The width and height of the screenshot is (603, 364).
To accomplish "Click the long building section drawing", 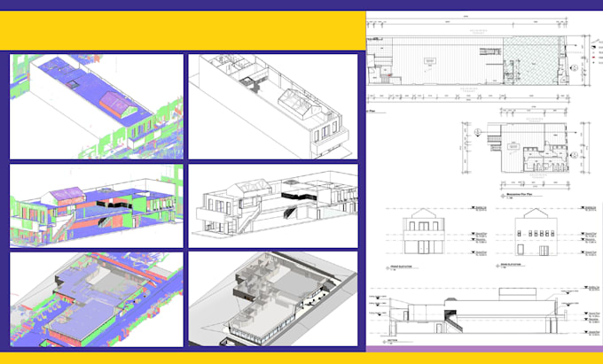I will (x=479, y=311).
